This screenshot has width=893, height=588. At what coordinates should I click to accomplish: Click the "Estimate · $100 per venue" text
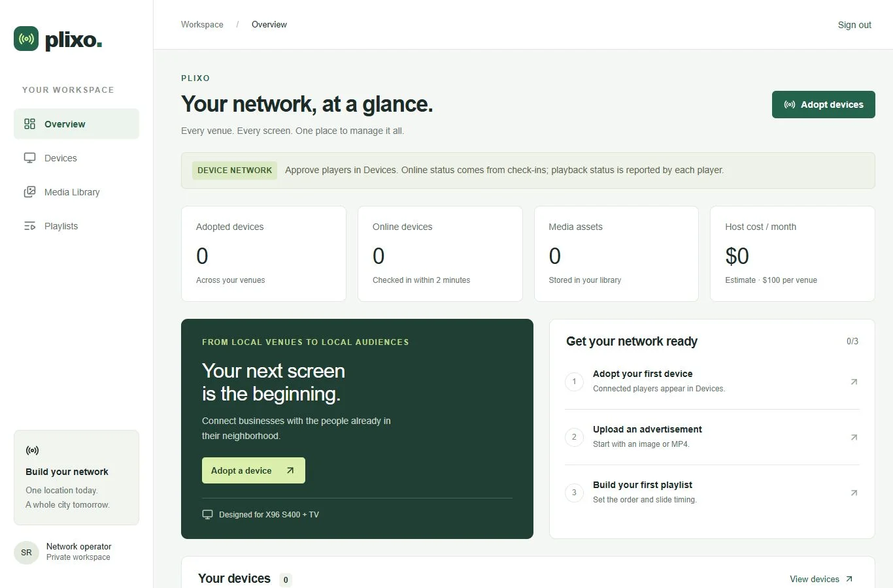tap(771, 280)
